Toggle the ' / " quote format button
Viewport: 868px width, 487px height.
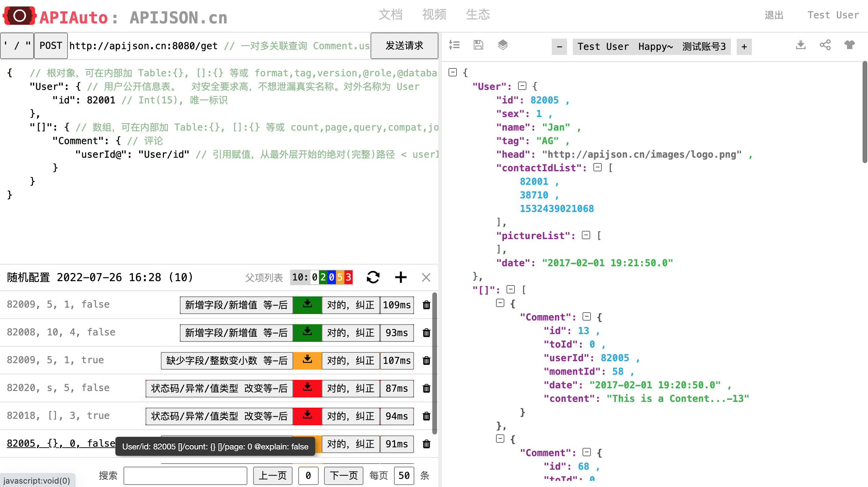[x=17, y=46]
